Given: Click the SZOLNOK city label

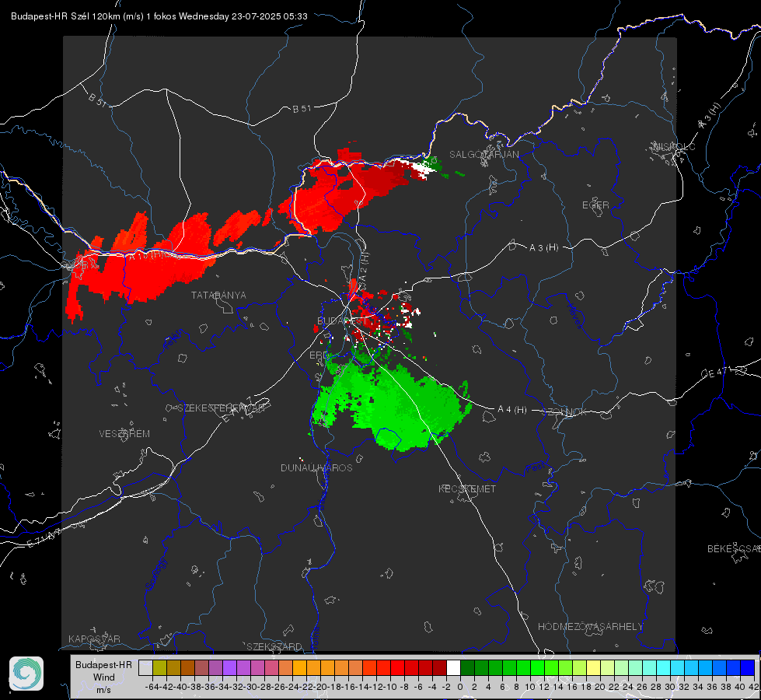Looking at the screenshot, I should [x=564, y=412].
